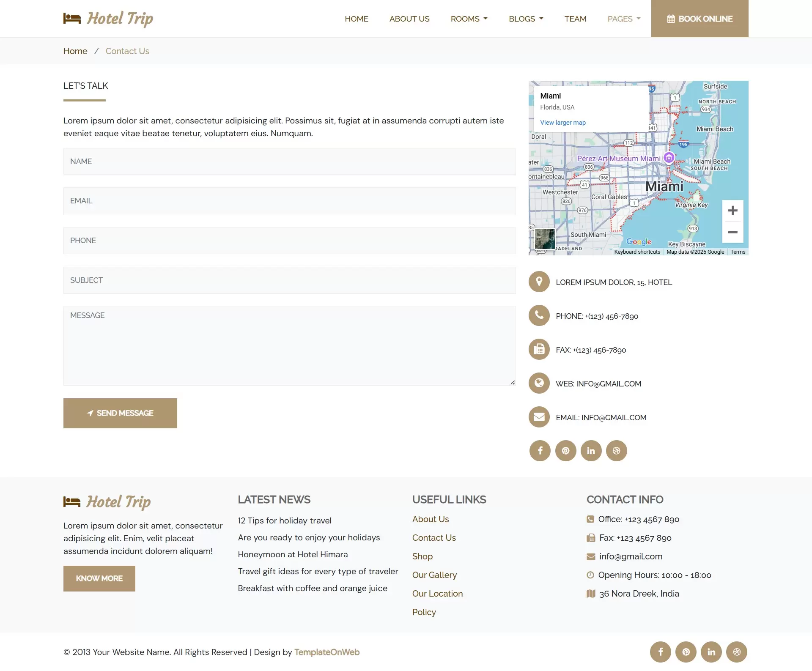This screenshot has width=812, height=671.
Task: Click the location pin icon beside the address
Action: coord(539,282)
